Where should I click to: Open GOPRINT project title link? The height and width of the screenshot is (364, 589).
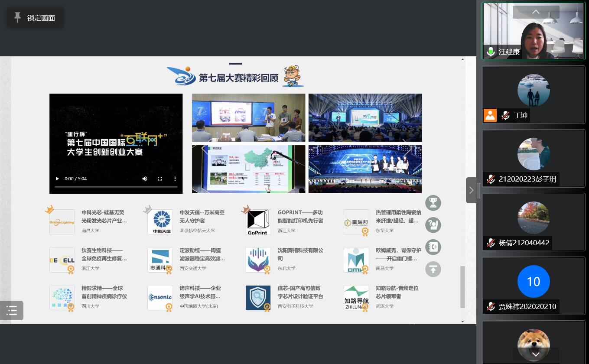click(x=300, y=216)
